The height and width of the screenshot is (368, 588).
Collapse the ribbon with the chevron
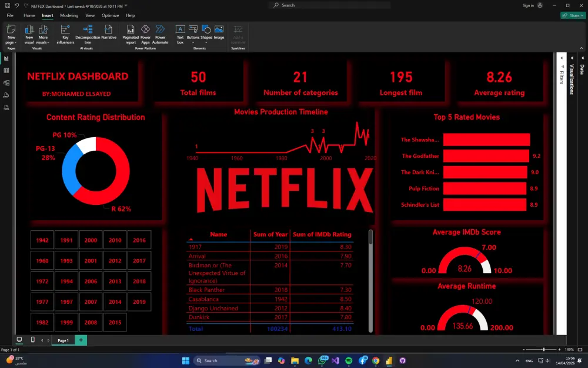pos(582,48)
